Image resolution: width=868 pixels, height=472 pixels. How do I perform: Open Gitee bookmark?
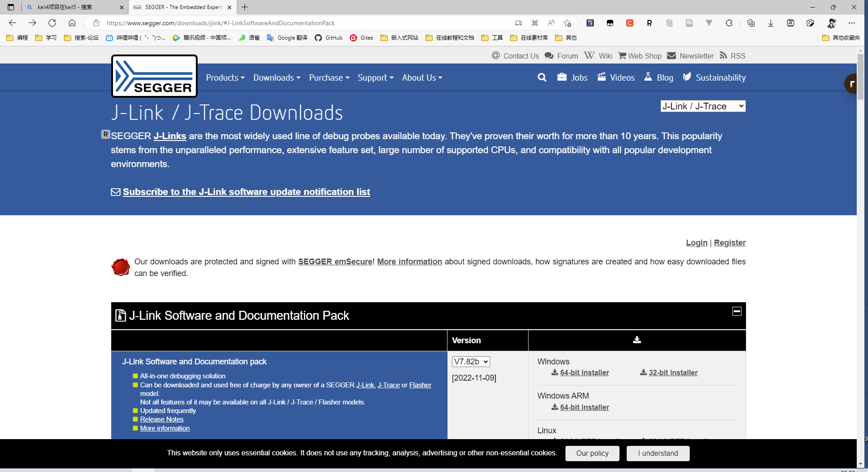coord(362,38)
